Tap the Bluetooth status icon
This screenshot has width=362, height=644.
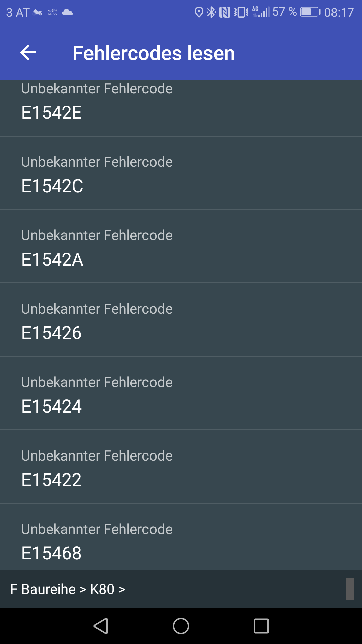click(x=211, y=12)
